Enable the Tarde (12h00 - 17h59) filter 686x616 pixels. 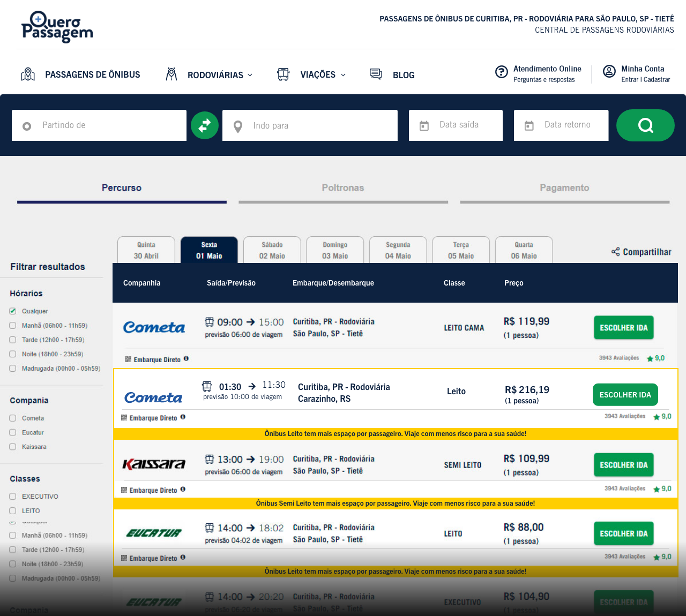(x=13, y=340)
